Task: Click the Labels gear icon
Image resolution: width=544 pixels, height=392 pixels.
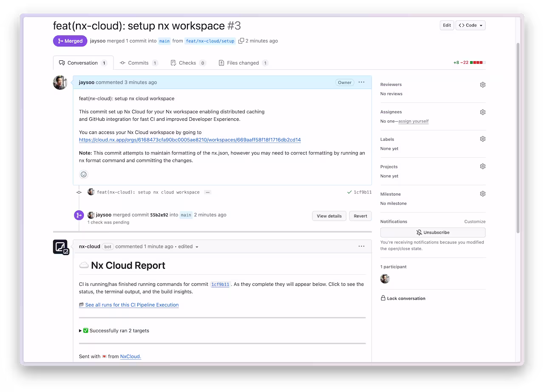Action: point(482,139)
